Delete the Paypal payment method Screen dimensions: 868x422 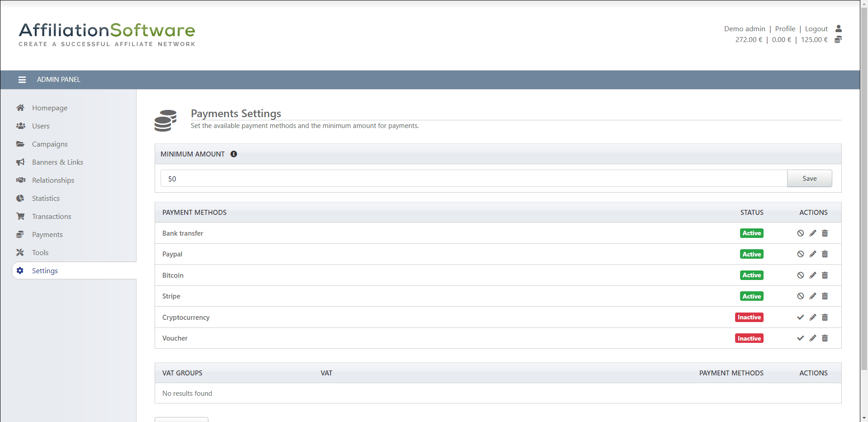[x=825, y=254]
